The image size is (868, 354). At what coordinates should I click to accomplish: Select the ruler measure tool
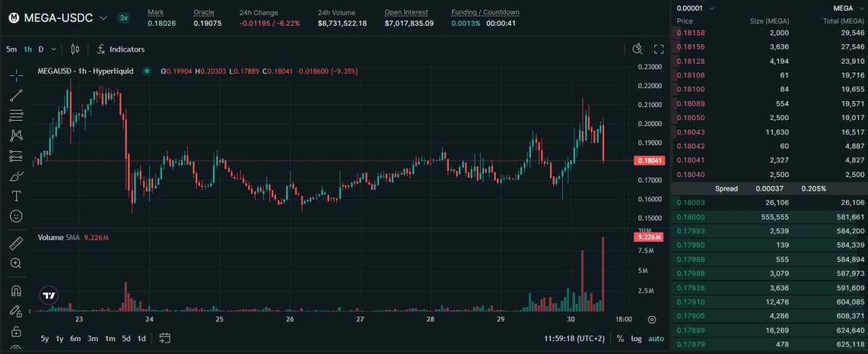16,243
